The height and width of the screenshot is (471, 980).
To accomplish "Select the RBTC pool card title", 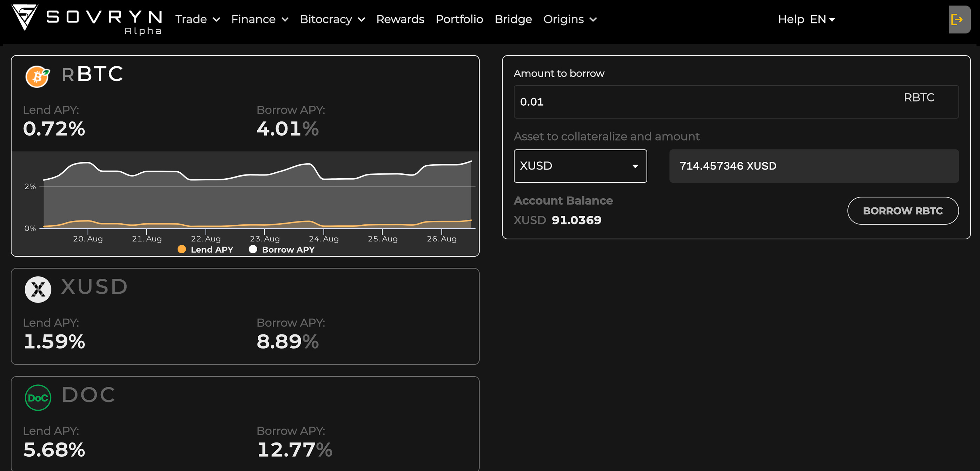I will click(92, 74).
